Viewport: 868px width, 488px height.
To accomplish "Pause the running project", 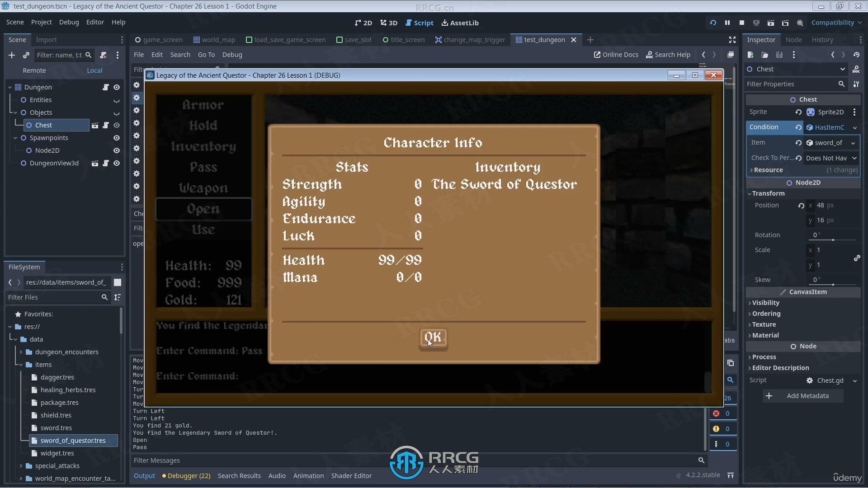I will point(727,23).
